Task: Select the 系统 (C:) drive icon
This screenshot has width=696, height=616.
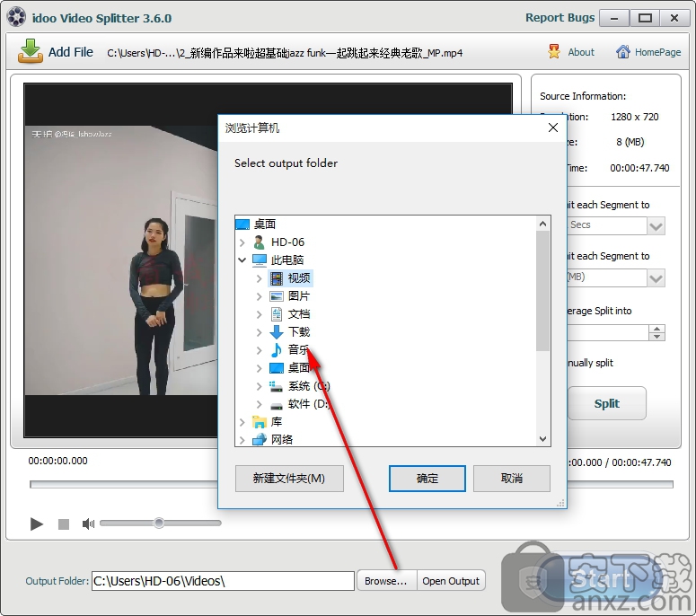Action: tap(276, 386)
